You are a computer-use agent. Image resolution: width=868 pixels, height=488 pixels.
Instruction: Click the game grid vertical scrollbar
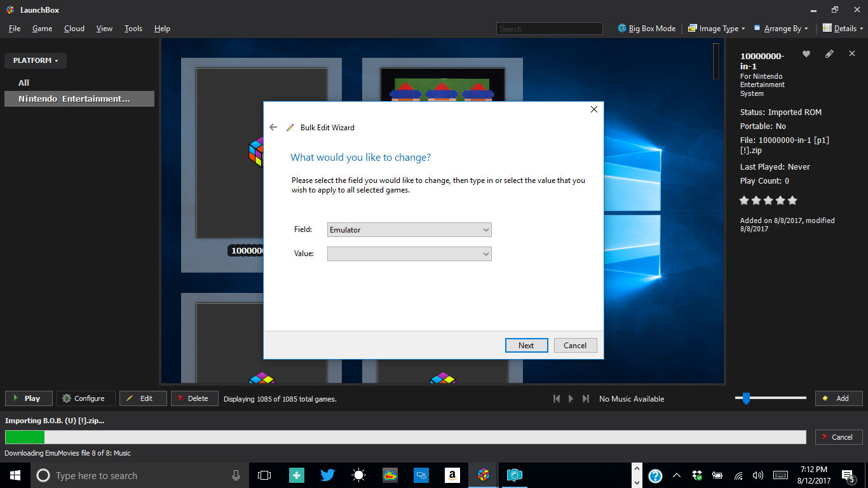716,61
